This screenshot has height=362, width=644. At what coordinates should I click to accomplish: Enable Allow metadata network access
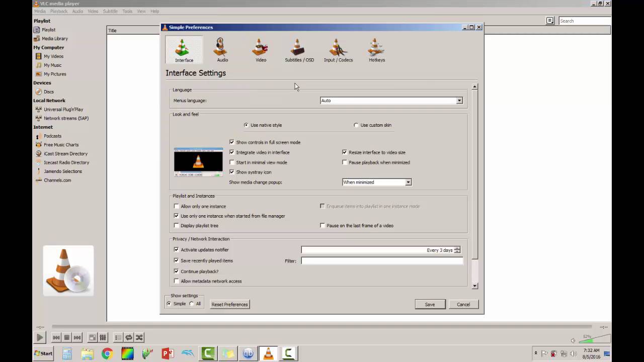176,281
